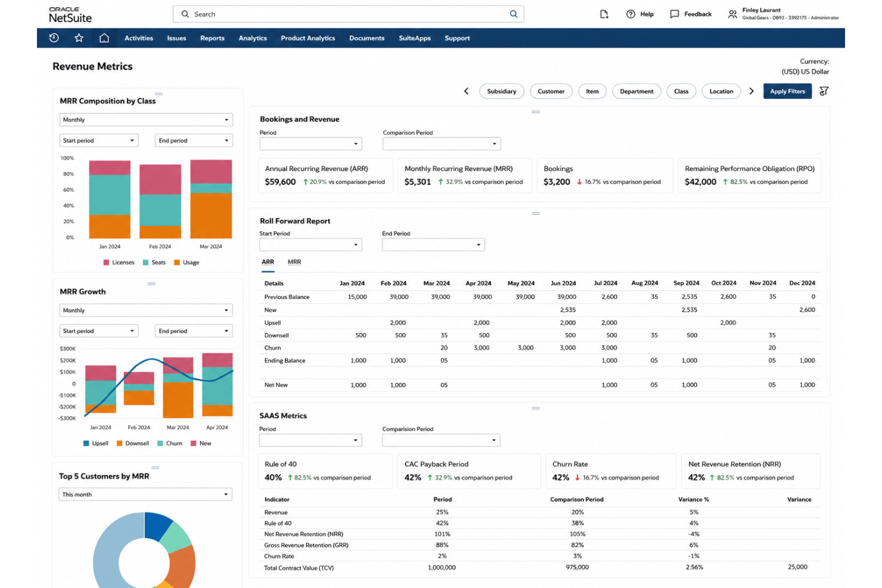882x588 pixels.
Task: Switch to the ARR tab
Action: tap(268, 262)
